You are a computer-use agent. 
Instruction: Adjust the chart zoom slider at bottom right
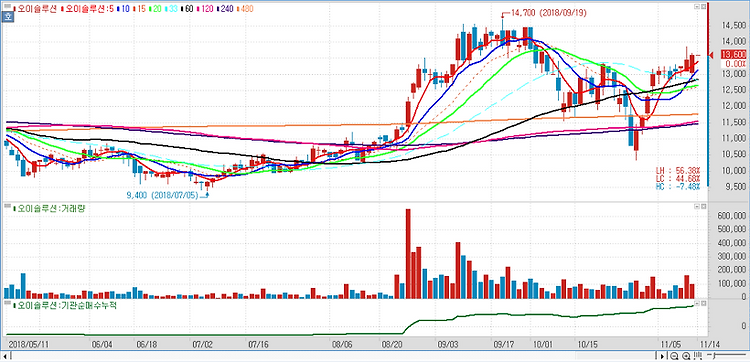click(x=726, y=355)
